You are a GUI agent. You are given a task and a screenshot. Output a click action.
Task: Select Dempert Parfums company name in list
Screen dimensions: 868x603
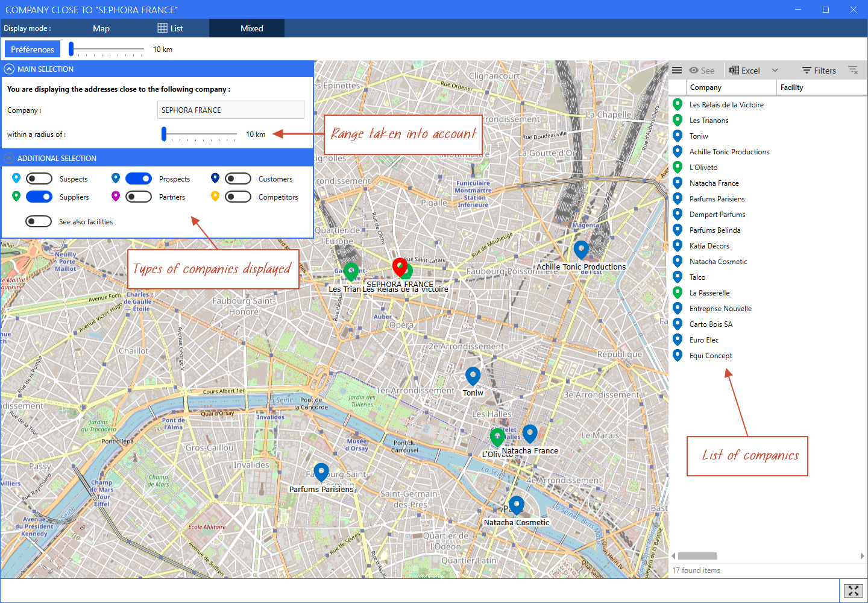pyautogui.click(x=717, y=215)
